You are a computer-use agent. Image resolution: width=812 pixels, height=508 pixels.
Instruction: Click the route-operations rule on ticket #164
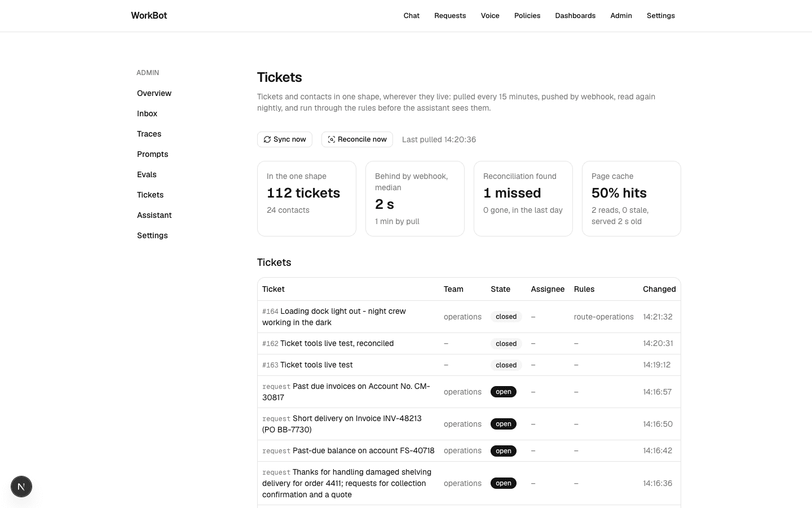(x=604, y=317)
